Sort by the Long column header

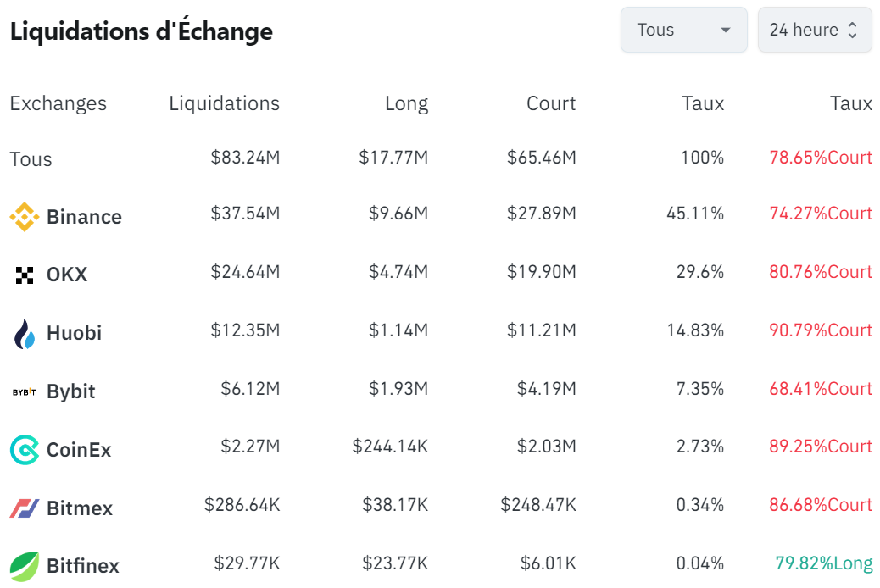(x=408, y=103)
